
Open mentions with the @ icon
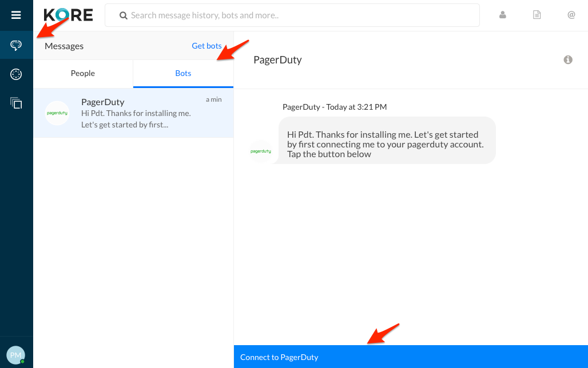571,15
